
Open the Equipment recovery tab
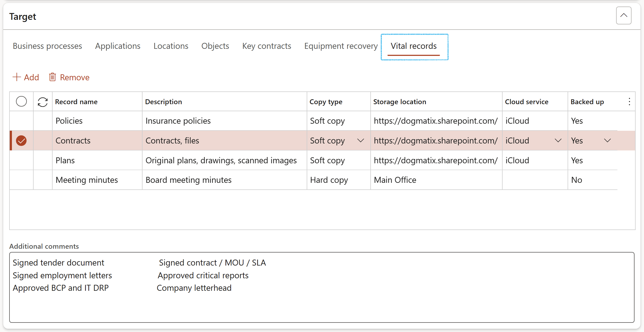pos(341,46)
